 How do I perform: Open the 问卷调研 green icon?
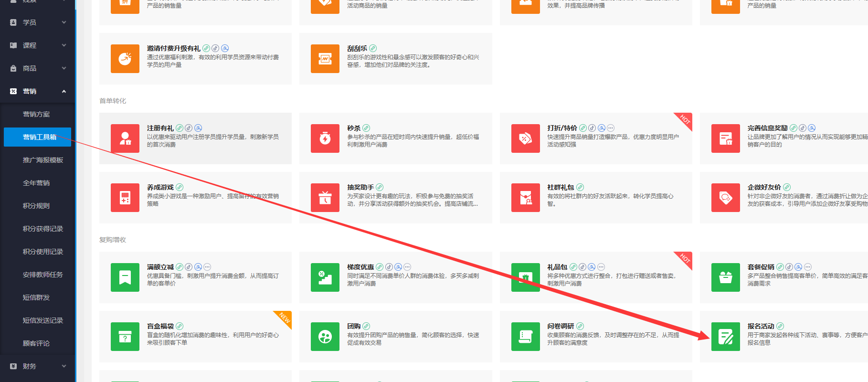point(526,337)
